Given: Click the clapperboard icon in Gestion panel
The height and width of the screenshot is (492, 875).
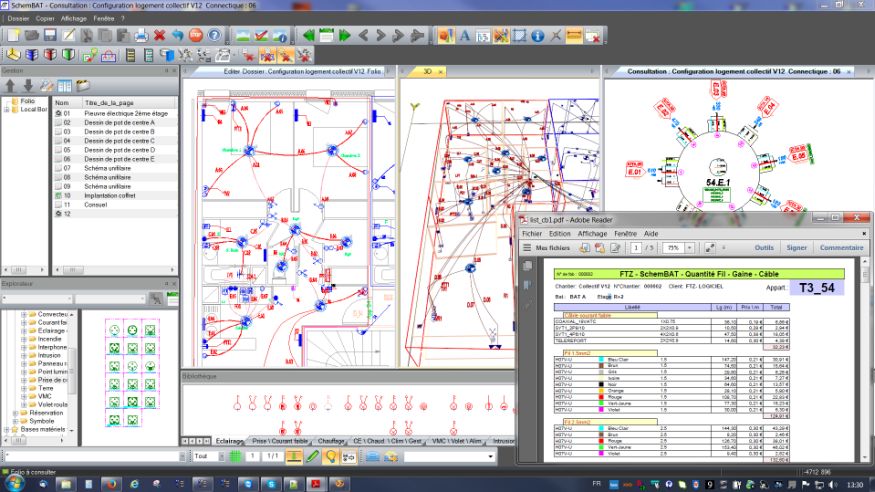Looking at the screenshot, I should tap(83, 85).
